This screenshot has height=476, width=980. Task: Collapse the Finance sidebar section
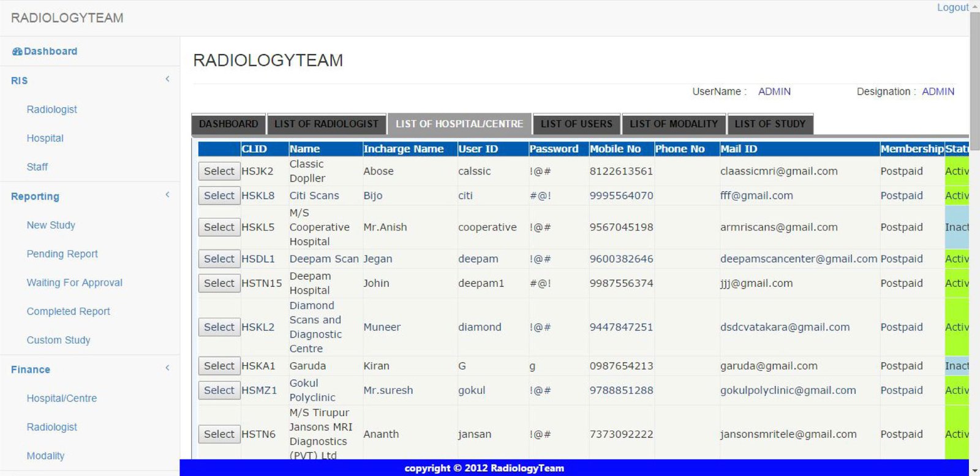[167, 368]
